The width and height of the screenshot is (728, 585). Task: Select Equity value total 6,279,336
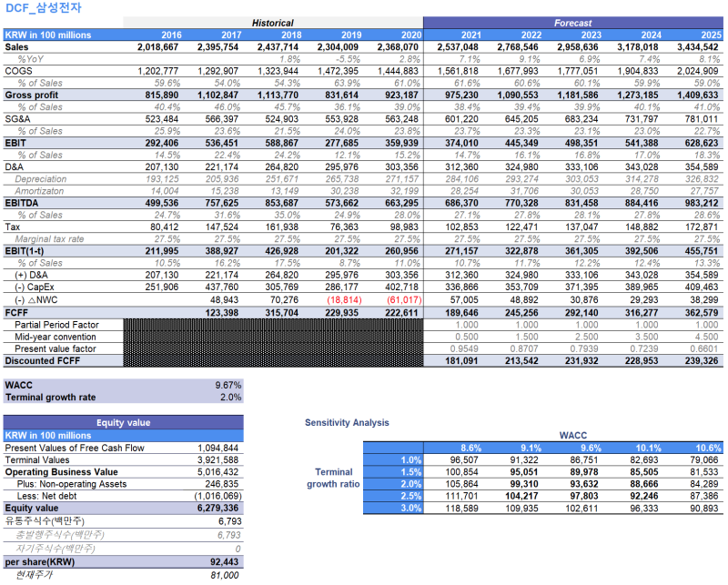click(x=217, y=509)
